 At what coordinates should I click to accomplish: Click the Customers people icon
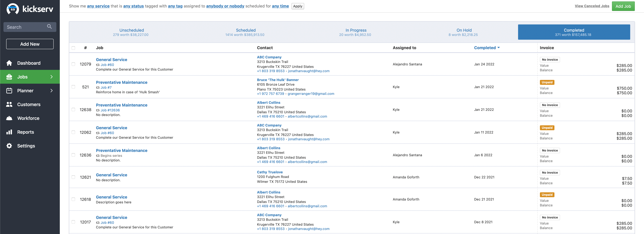tap(9, 104)
